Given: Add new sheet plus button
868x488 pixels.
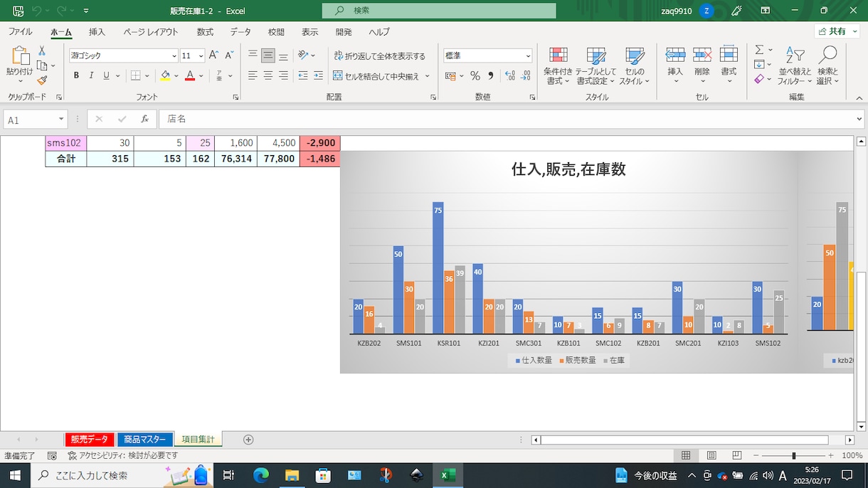Looking at the screenshot, I should click(x=248, y=440).
